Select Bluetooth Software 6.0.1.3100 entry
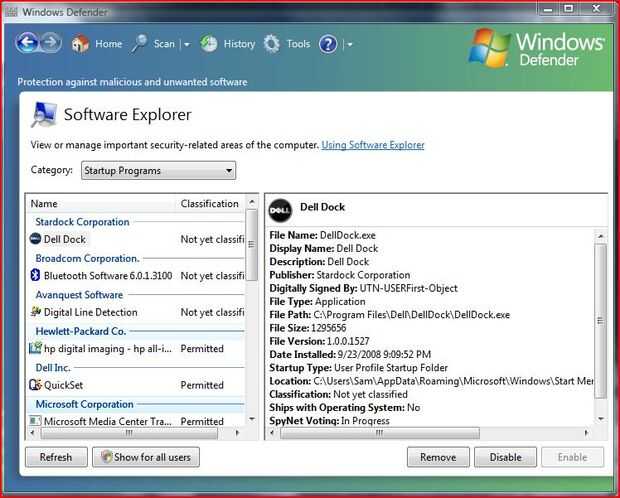The width and height of the screenshot is (620, 498). coord(136,275)
